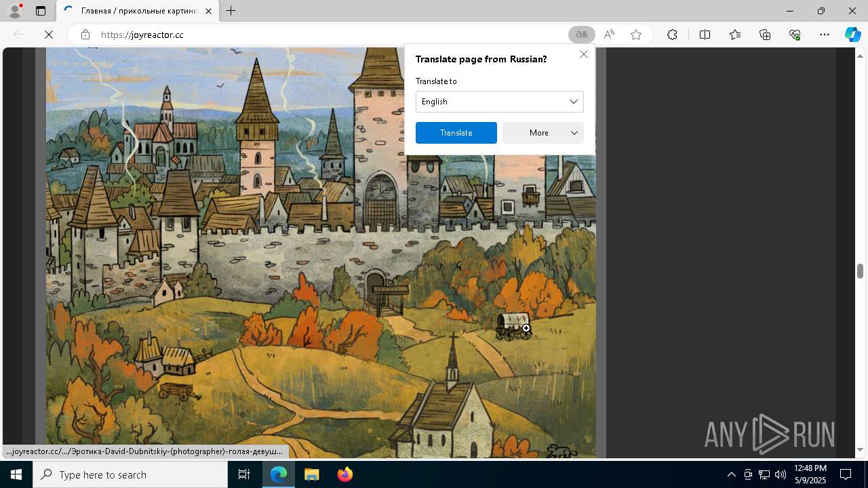The image size is (868, 488).
Task: Open Task View on taskbar
Action: (x=244, y=474)
